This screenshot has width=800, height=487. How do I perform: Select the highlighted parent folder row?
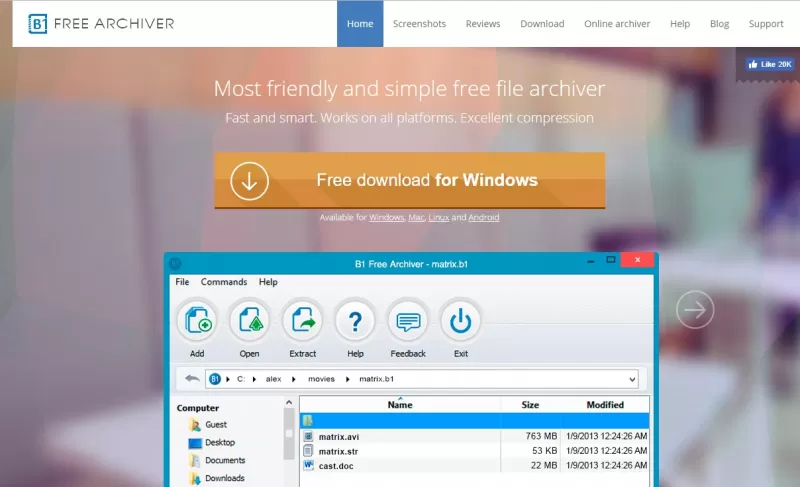pyautogui.click(x=474, y=421)
